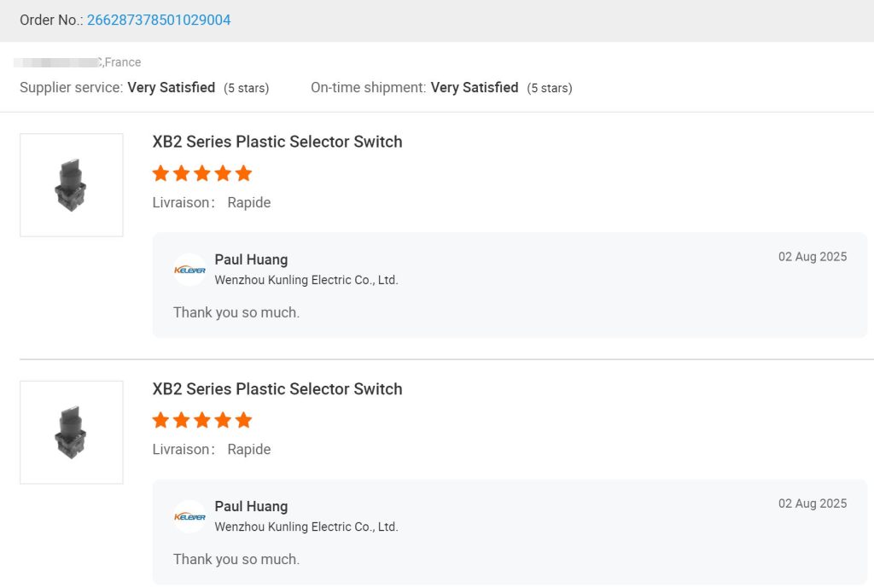
Task: Open first XB2 Series Plastic Selector Switch title
Action: [x=277, y=142]
